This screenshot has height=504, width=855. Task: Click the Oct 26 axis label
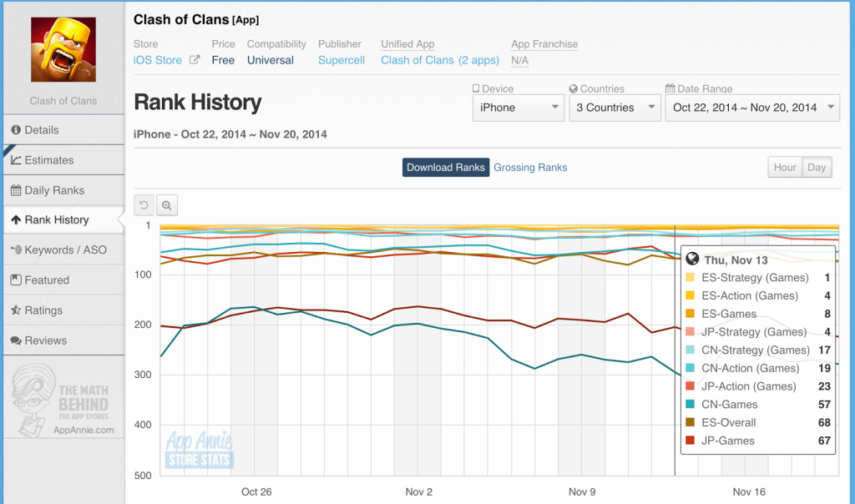pyautogui.click(x=256, y=491)
